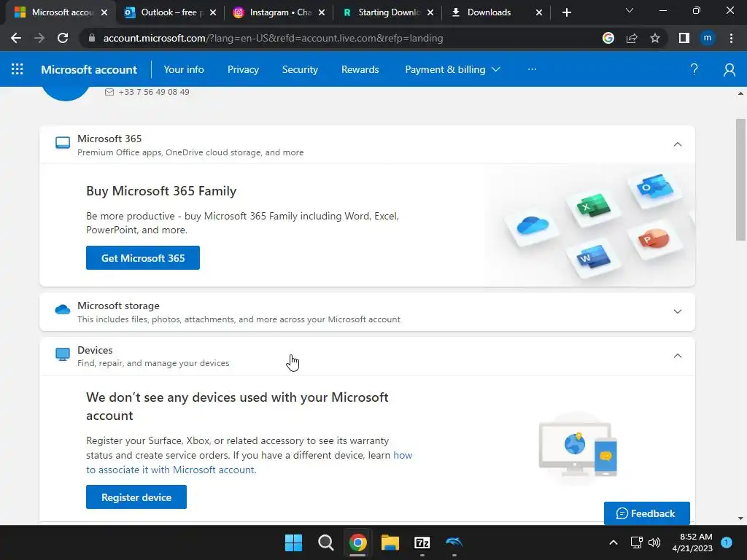Image resolution: width=747 pixels, height=560 pixels.
Task: Open the Rewards tab
Action: 360,69
